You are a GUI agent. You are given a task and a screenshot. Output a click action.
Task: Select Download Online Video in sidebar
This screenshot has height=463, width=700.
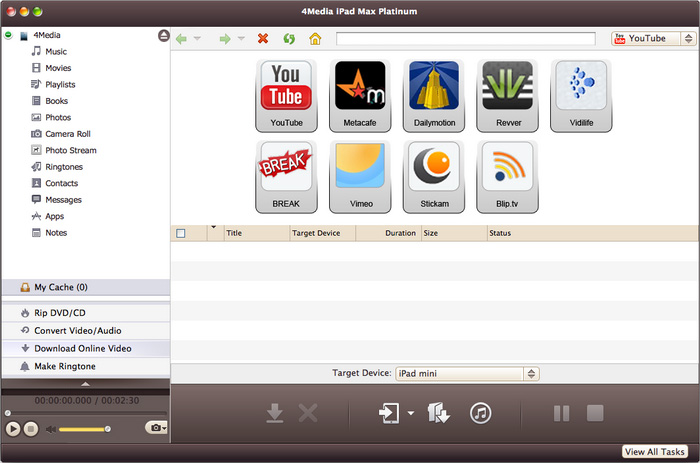pos(82,348)
